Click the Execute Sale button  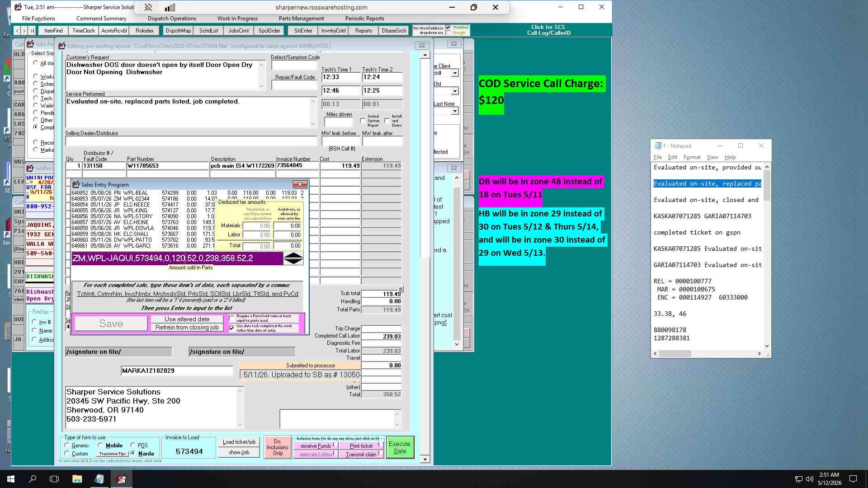click(400, 447)
